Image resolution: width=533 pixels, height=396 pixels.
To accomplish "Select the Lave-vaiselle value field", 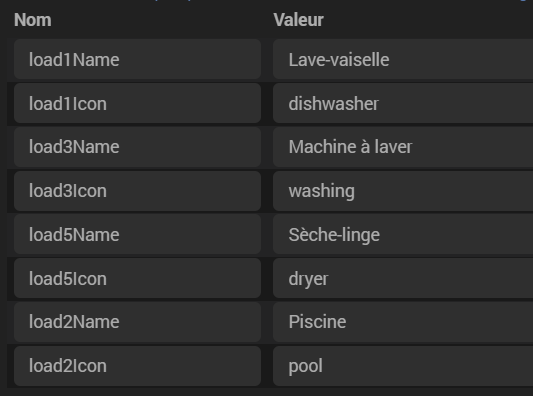I will (403, 59).
